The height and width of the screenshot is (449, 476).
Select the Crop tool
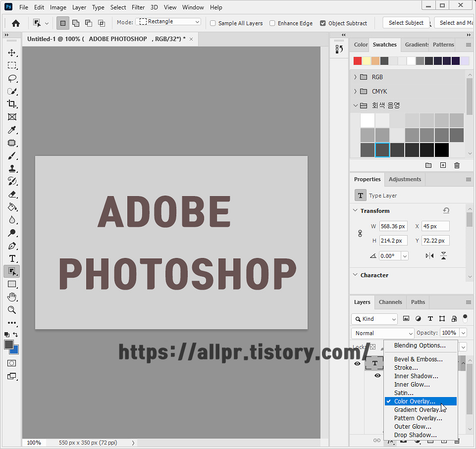(12, 104)
